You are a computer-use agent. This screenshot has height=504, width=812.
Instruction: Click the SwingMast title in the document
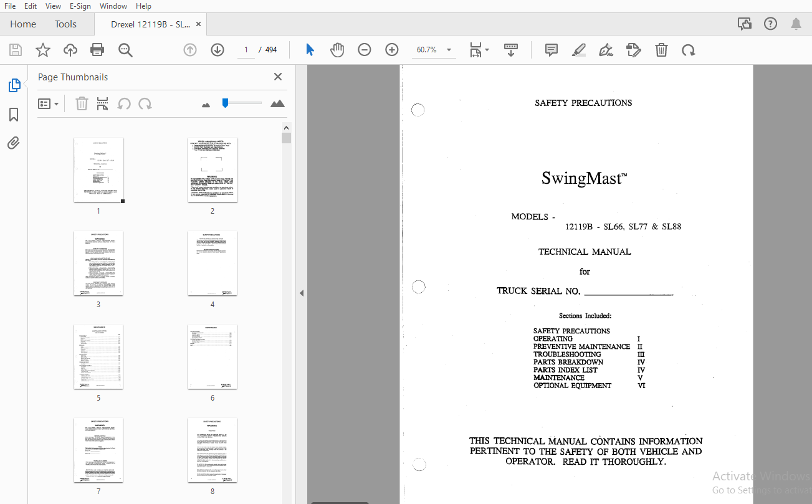[x=584, y=179]
